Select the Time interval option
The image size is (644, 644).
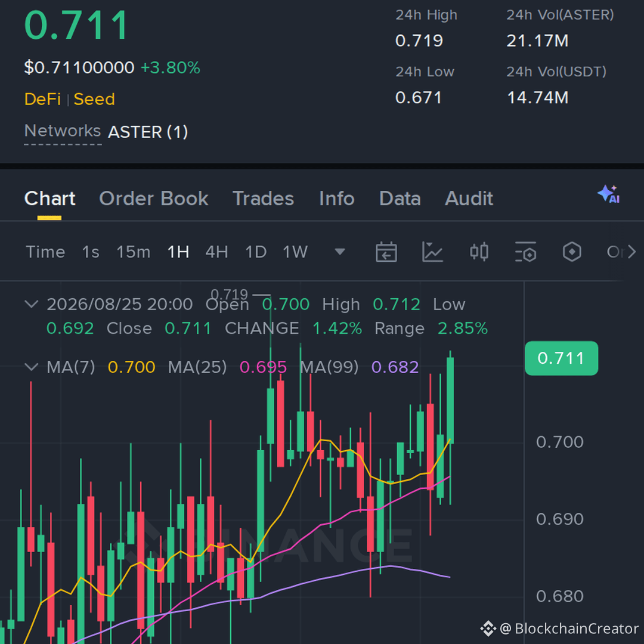click(x=45, y=252)
